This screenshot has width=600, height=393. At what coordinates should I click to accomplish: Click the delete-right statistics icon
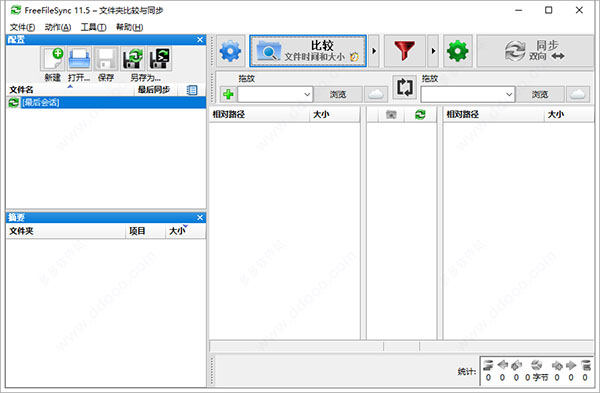(585, 365)
